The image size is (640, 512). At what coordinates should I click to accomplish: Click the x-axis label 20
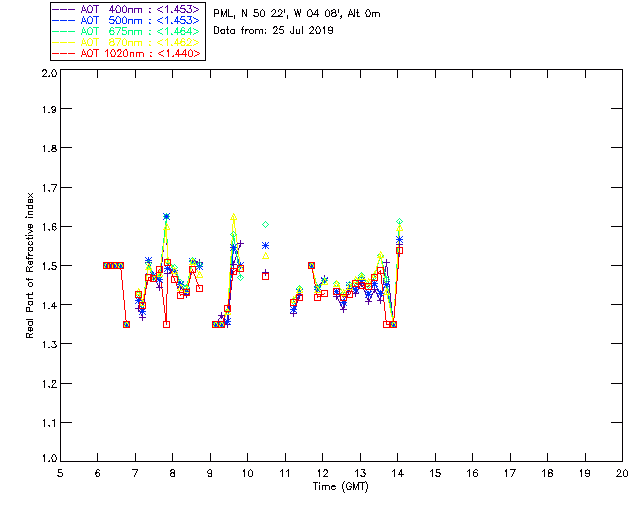[x=622, y=473]
